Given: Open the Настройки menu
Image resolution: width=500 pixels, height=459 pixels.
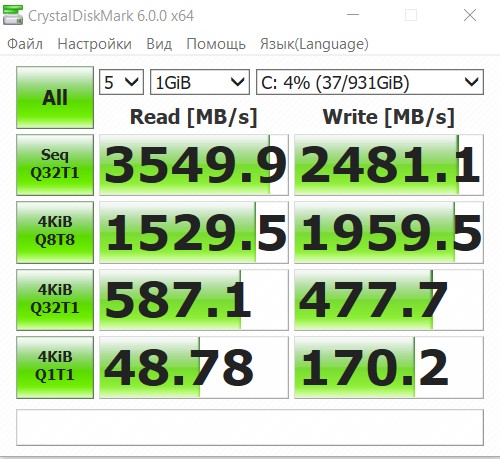Looking at the screenshot, I should (x=94, y=44).
